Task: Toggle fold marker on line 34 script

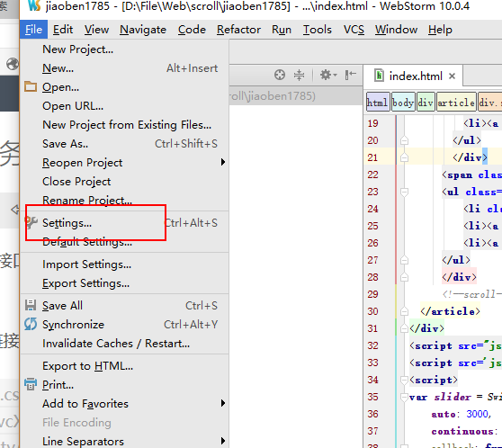Action: click(x=404, y=380)
